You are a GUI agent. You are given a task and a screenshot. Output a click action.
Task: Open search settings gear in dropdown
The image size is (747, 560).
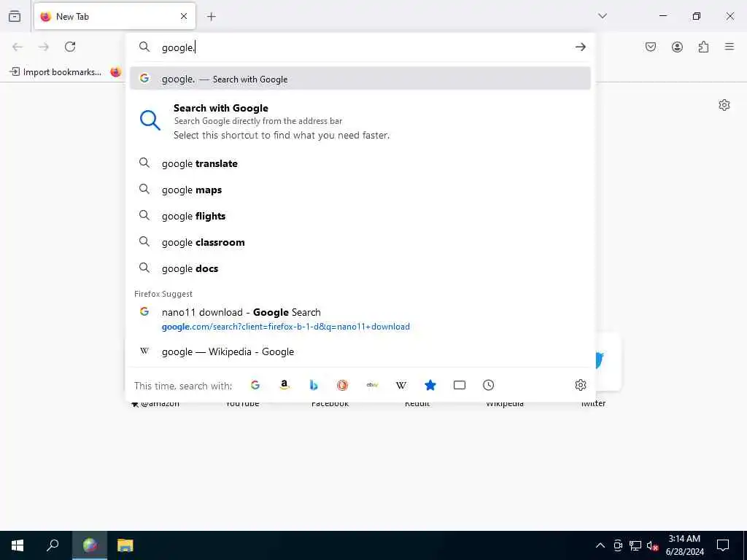pyautogui.click(x=580, y=385)
